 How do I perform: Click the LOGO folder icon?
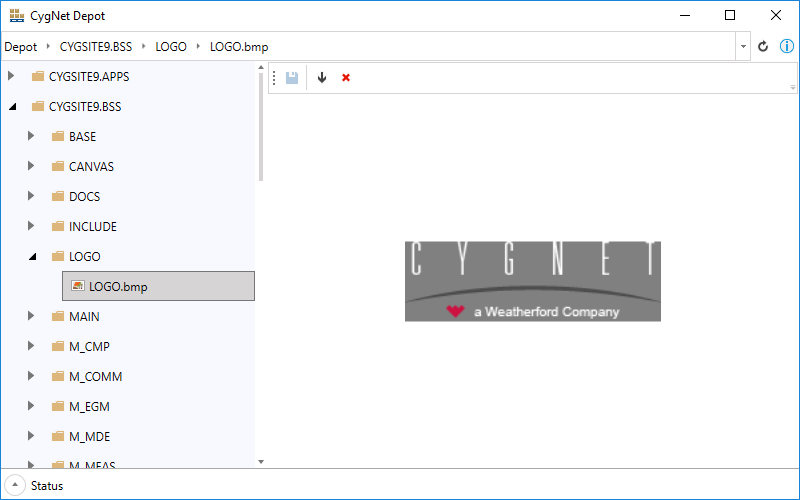pyautogui.click(x=58, y=257)
